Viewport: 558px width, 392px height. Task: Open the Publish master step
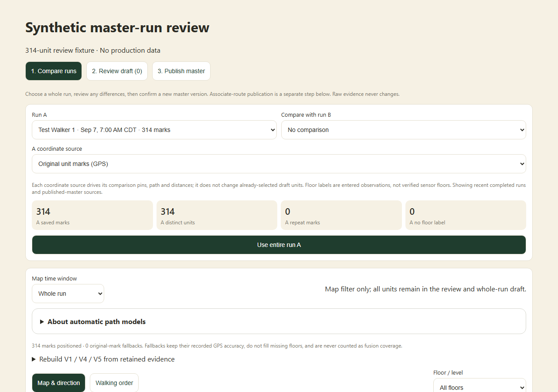(181, 71)
